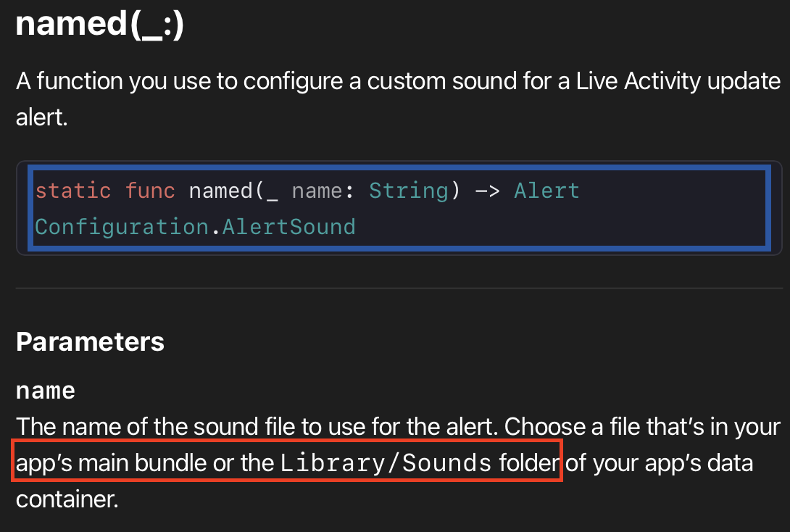Click the -> return arrow in declaration

tap(487, 191)
